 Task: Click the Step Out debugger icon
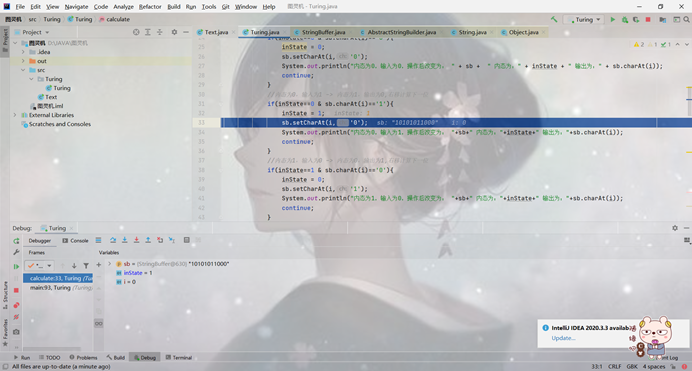pyautogui.click(x=148, y=240)
